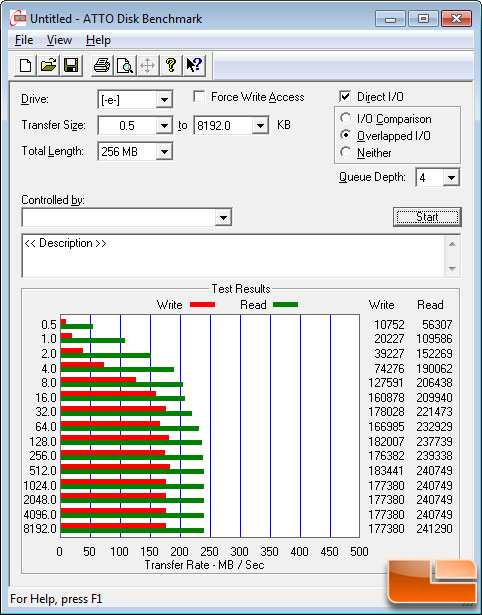
Task: Click the Write value 10752
Action: [x=389, y=324]
